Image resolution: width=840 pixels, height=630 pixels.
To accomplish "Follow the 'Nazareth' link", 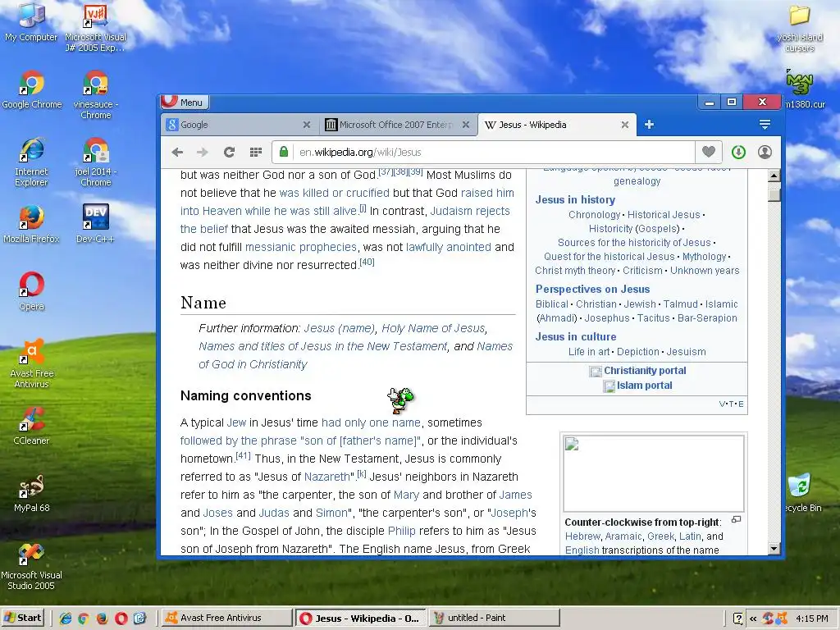I will click(x=326, y=477).
